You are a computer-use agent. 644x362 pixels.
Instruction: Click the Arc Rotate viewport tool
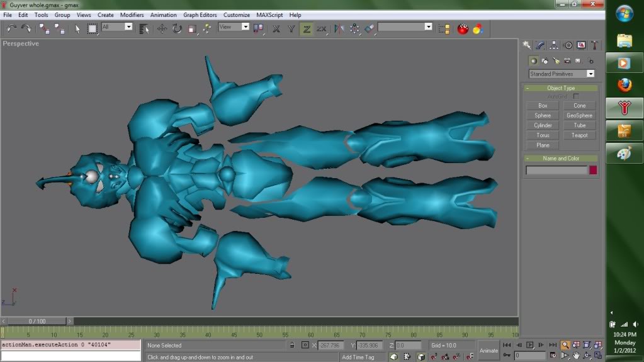pyautogui.click(x=587, y=356)
